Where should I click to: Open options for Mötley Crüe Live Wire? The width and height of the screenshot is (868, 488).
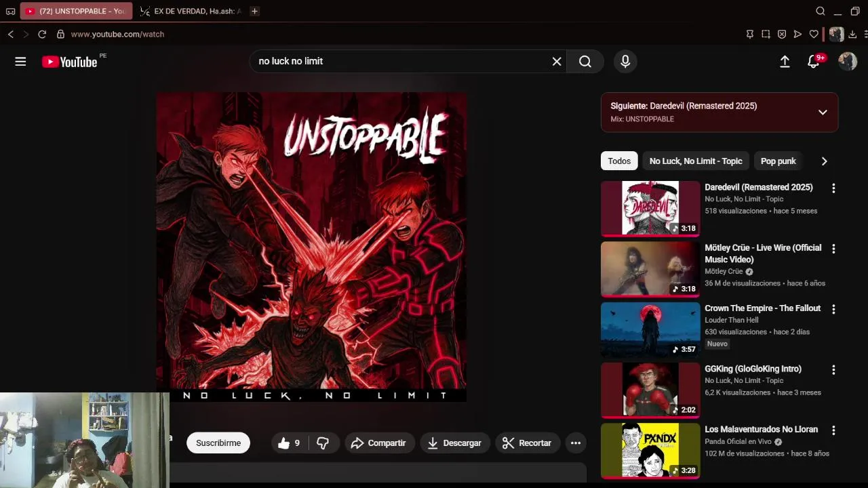833,249
